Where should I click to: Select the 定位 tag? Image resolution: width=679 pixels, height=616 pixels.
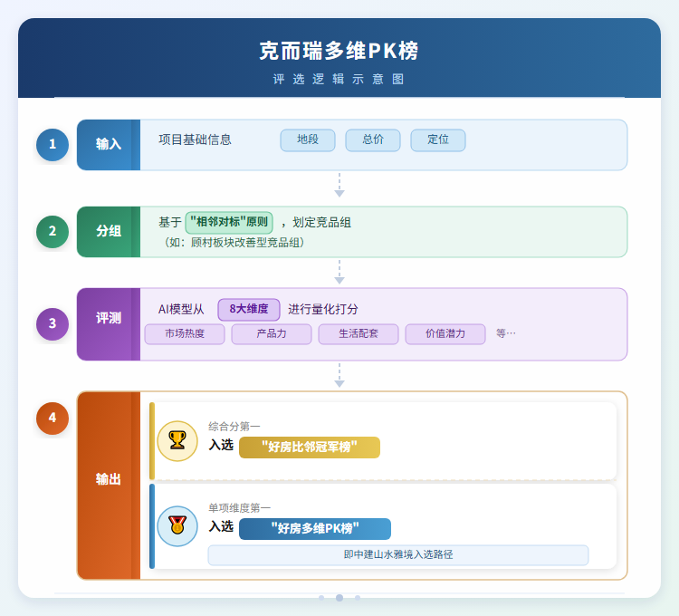click(438, 140)
